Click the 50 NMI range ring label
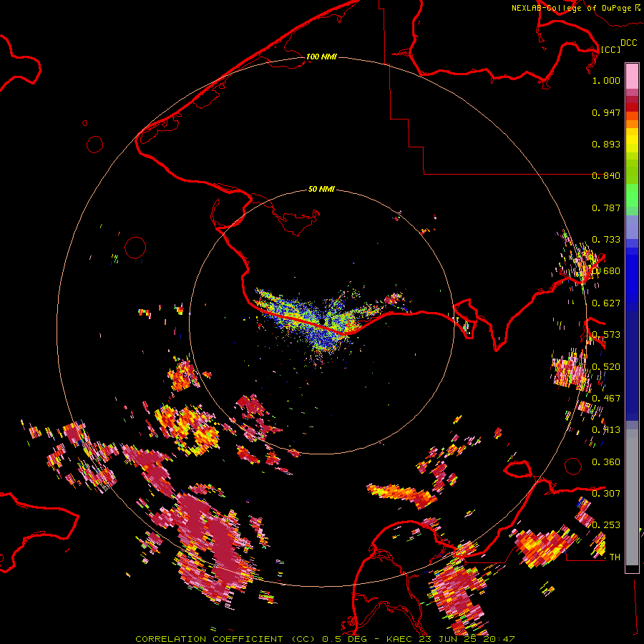This screenshot has width=644, height=644. pyautogui.click(x=321, y=190)
